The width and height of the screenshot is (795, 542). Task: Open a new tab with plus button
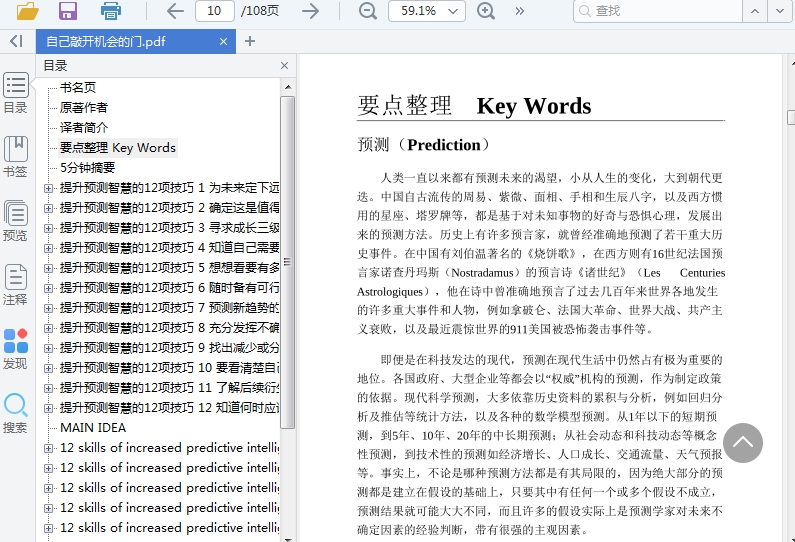point(250,41)
